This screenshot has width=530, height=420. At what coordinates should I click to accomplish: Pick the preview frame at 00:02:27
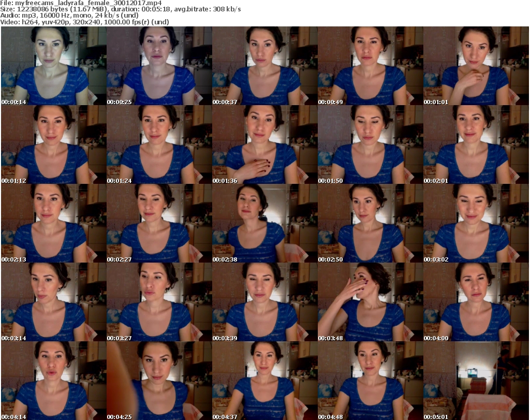159,224
